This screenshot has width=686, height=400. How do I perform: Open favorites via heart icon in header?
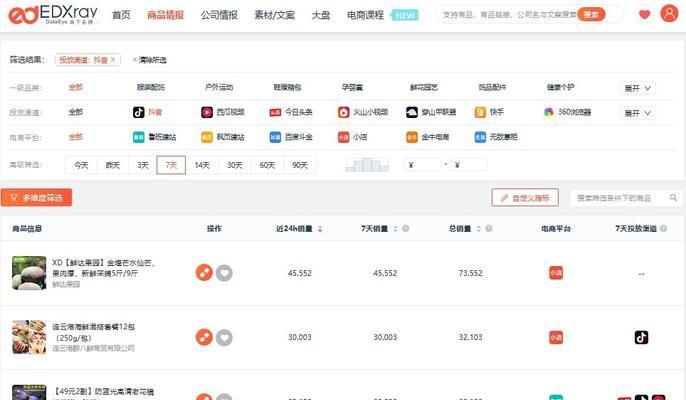point(644,14)
